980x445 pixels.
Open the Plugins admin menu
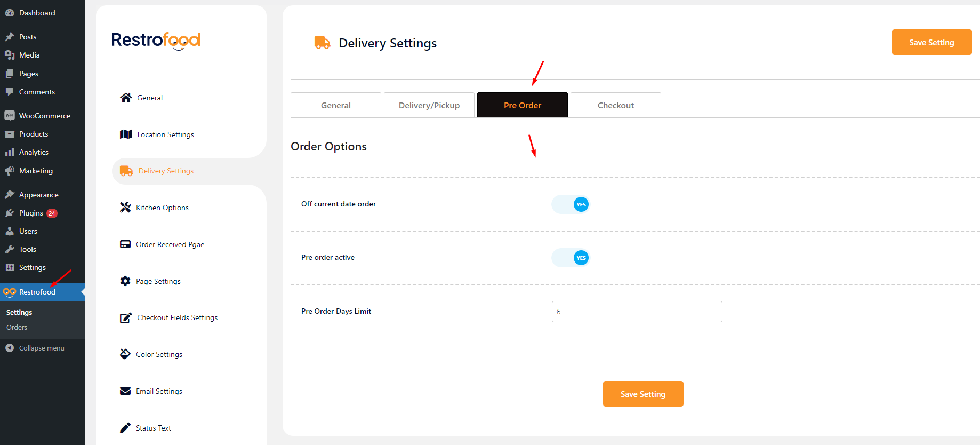click(31, 213)
